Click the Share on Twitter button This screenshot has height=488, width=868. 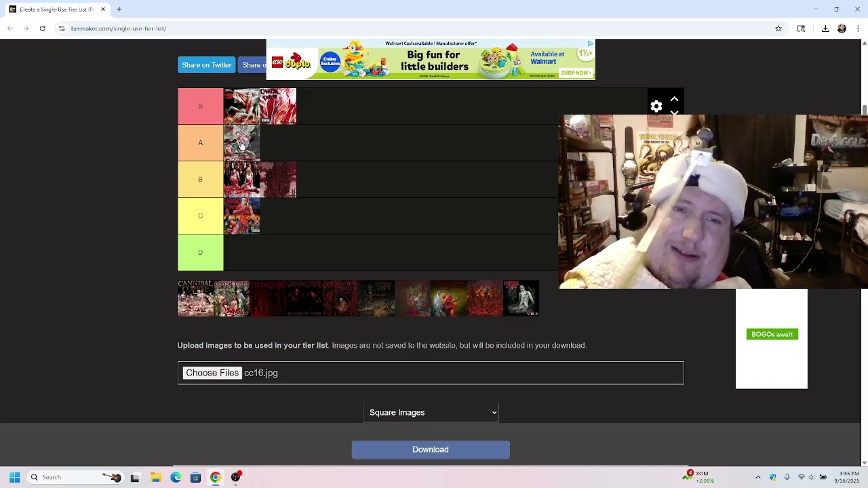pyautogui.click(x=206, y=65)
